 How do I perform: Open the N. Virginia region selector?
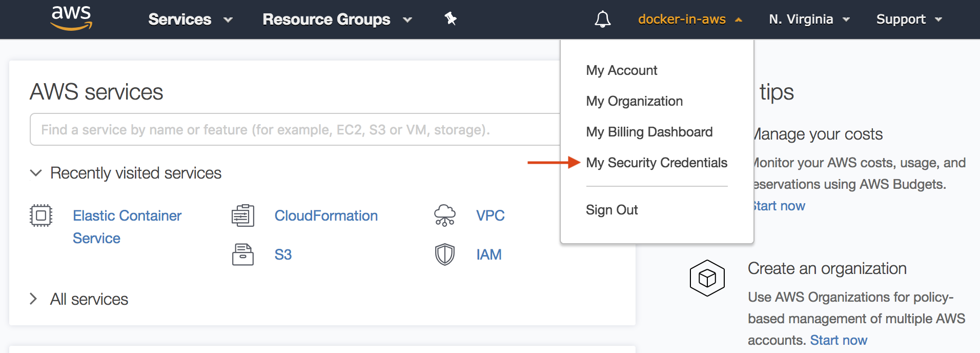point(809,19)
